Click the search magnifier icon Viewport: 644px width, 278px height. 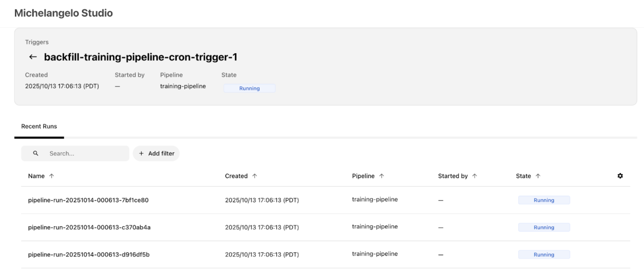[x=36, y=153]
